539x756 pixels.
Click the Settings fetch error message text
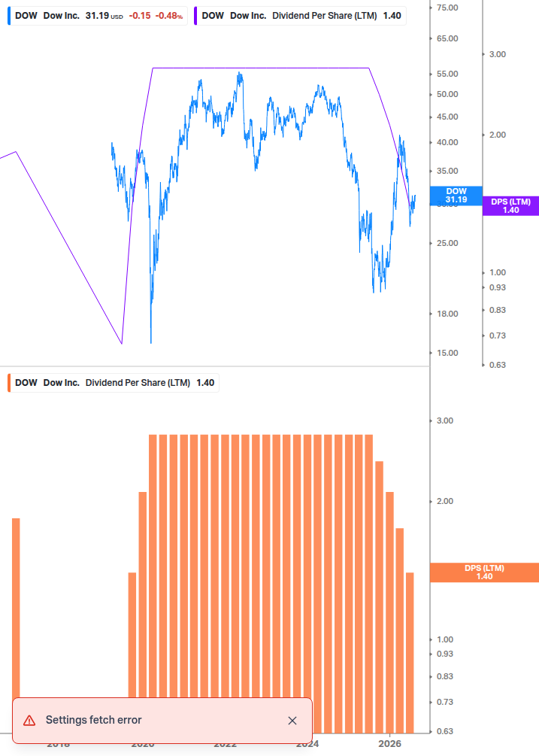(x=93, y=720)
